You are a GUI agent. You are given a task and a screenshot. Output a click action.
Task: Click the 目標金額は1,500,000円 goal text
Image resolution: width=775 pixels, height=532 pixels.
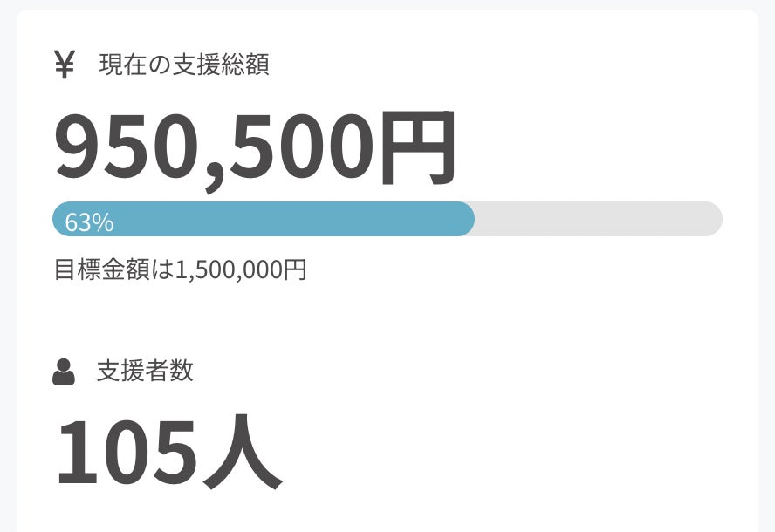pos(180,269)
